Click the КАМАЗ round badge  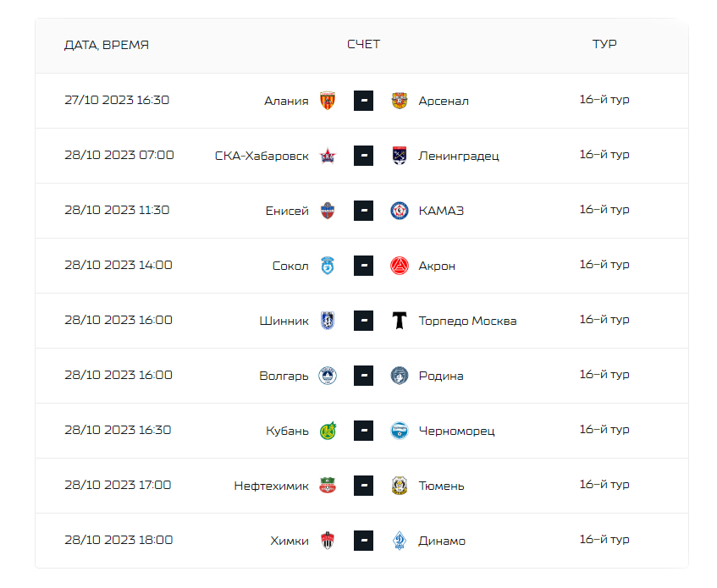tap(400, 211)
